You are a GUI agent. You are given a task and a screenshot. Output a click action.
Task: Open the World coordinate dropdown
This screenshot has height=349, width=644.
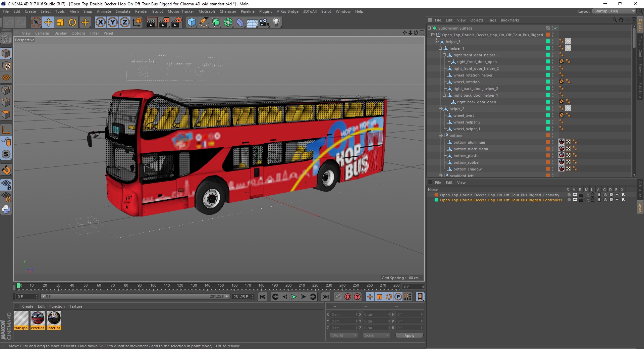click(x=343, y=335)
